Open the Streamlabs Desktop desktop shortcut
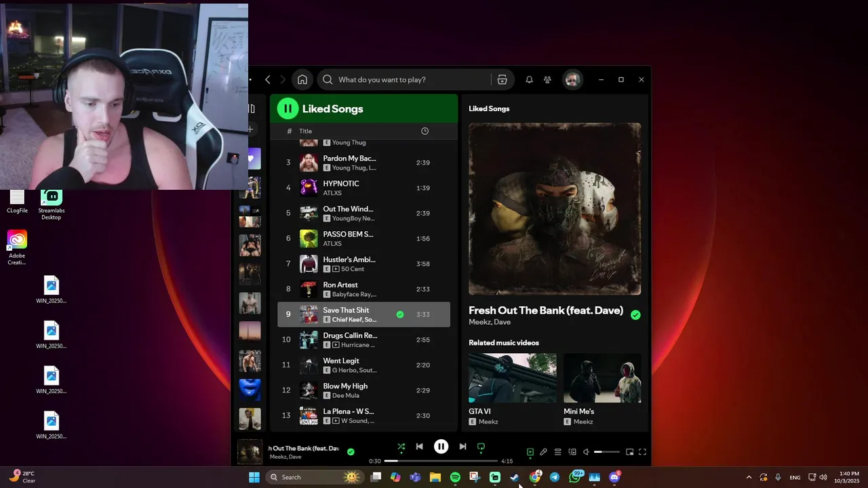 51,205
